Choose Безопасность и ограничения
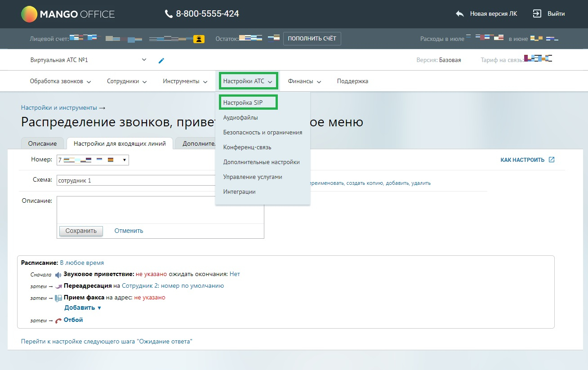The width and height of the screenshot is (588, 370). pos(263,133)
